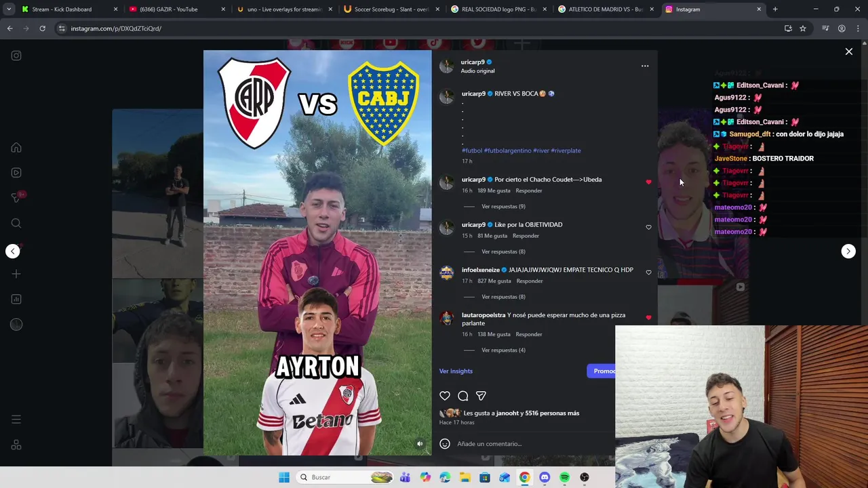The image size is (868, 488).
Task: Switch to Soccer Scorebug - Slant tab
Action: pos(391,9)
